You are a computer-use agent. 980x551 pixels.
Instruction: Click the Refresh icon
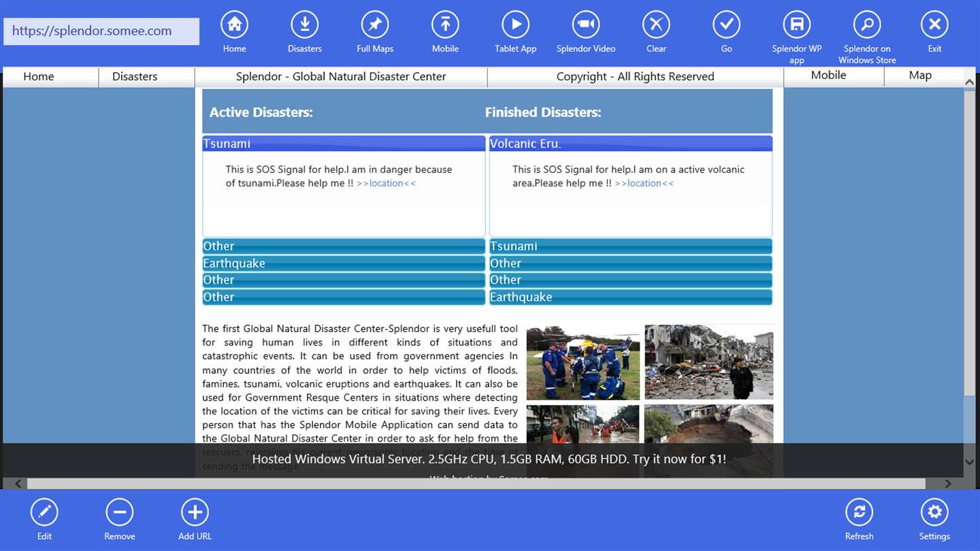pos(860,512)
